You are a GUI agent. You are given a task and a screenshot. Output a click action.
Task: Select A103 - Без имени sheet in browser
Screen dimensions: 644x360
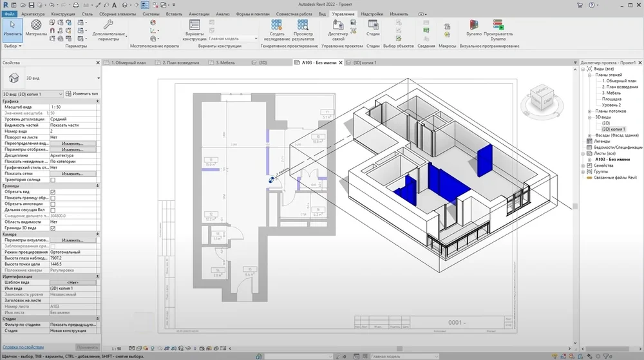coord(612,159)
